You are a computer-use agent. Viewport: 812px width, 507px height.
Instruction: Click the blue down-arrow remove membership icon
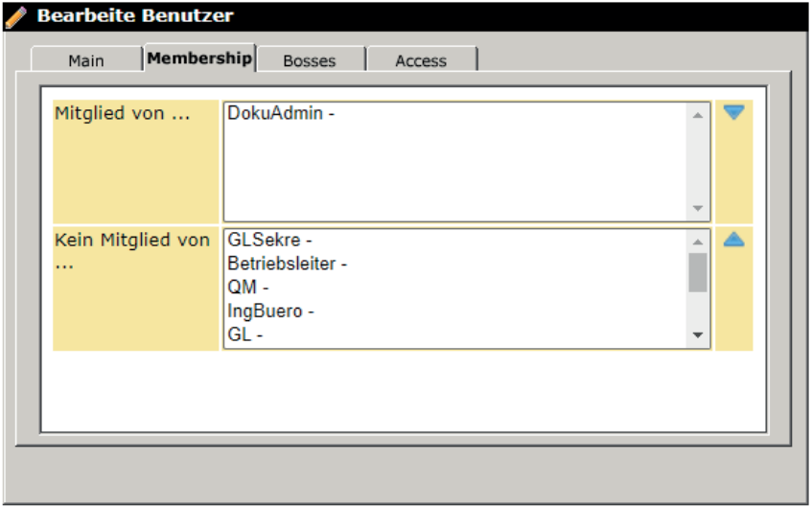(x=733, y=112)
